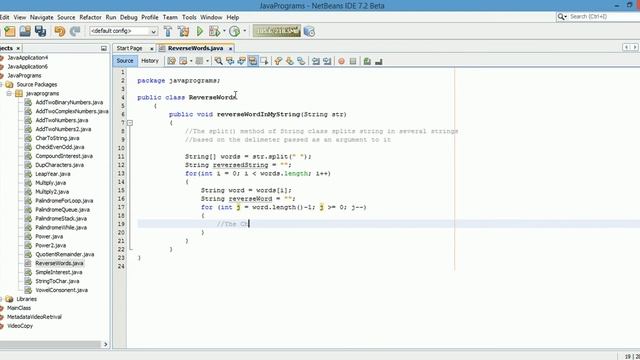Click the Projects panel horizontal scrollbar right arrow
Screen dimensions: 640x360
point(105,344)
